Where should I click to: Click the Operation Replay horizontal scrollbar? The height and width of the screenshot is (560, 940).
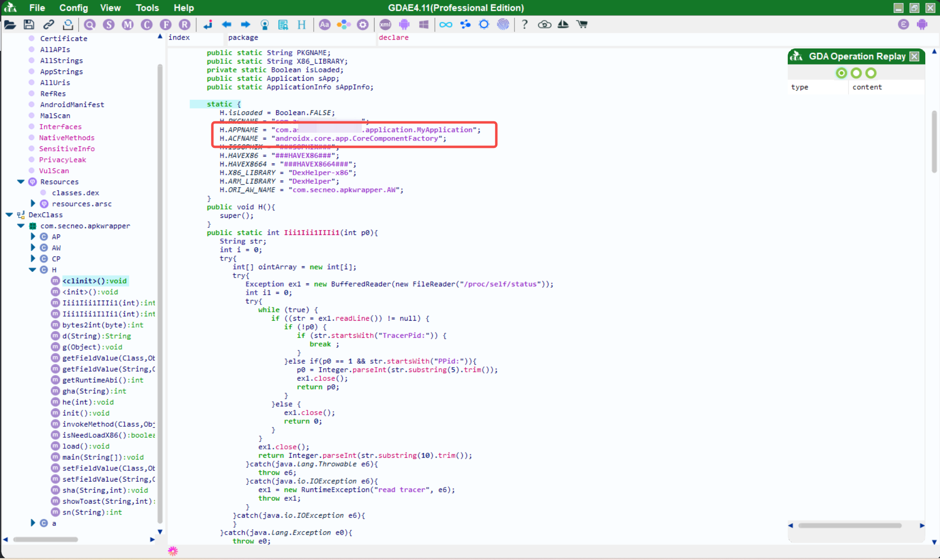tap(849, 525)
